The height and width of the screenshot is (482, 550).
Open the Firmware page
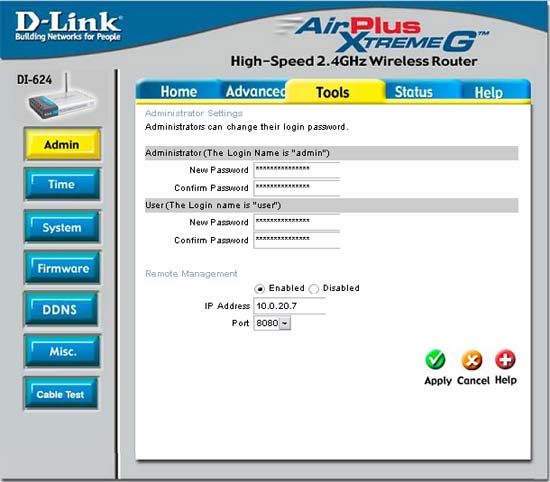click(x=62, y=268)
